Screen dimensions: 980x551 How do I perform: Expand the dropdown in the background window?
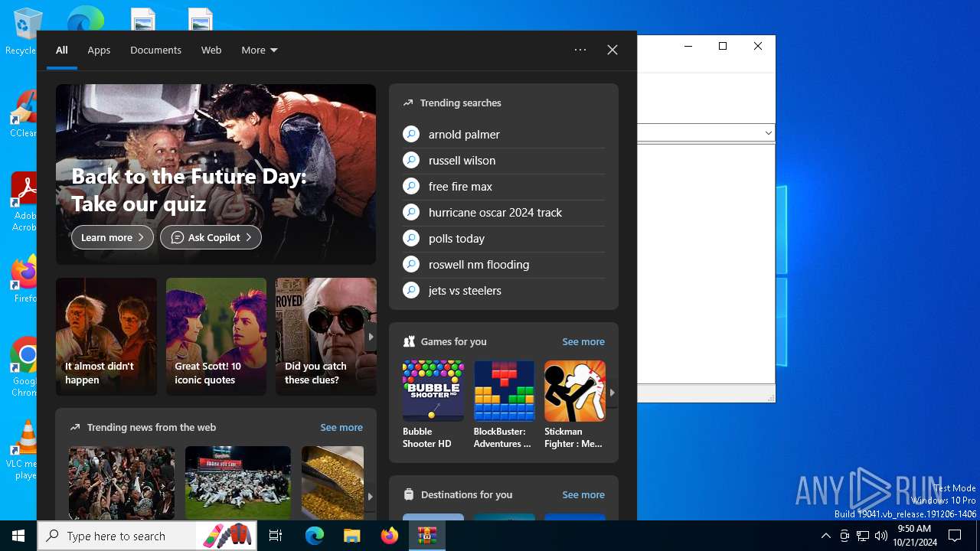pyautogui.click(x=768, y=133)
